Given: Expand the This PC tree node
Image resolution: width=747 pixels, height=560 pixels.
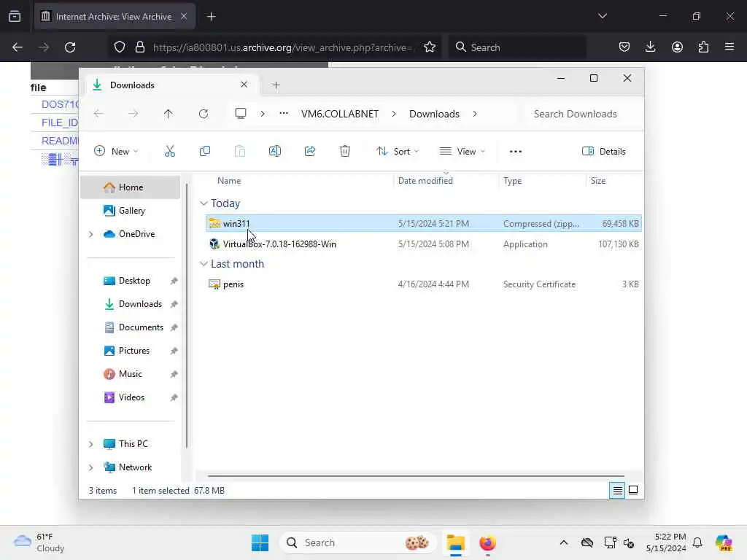Looking at the screenshot, I should click(91, 444).
